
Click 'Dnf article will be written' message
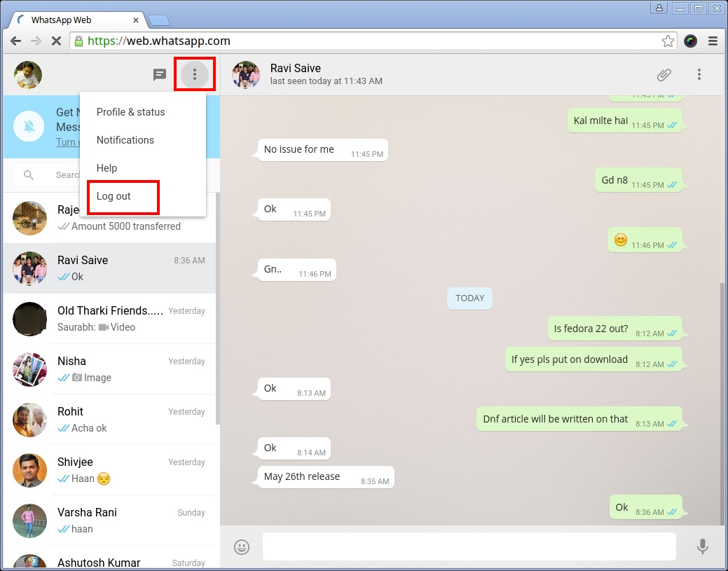point(579,419)
